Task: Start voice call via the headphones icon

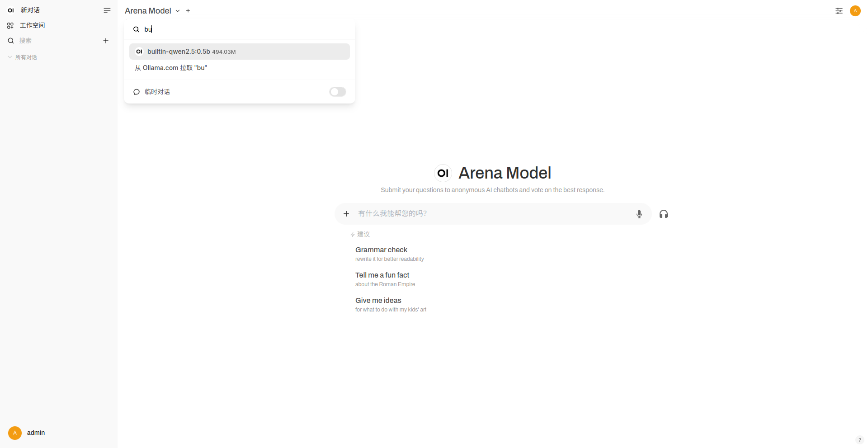Action: tap(664, 214)
